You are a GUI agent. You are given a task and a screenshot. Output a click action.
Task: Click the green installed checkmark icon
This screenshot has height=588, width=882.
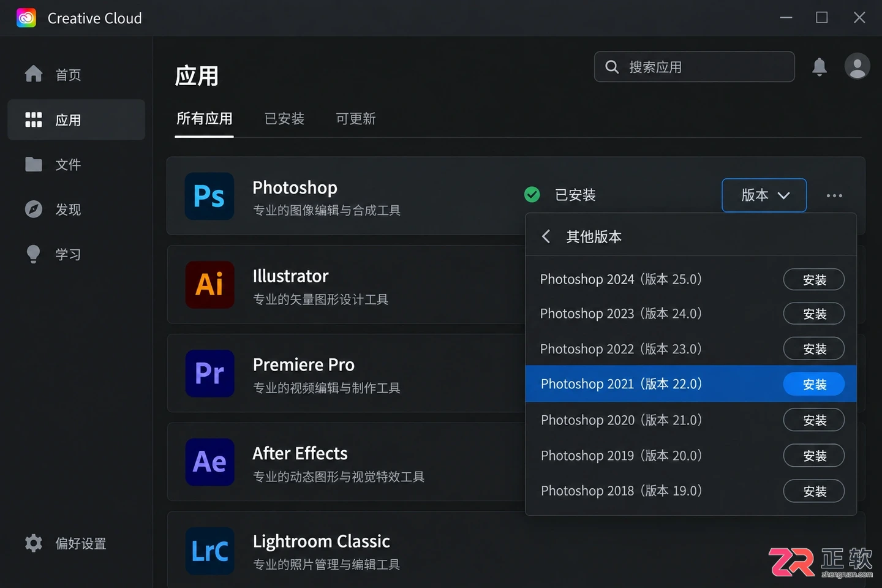pyautogui.click(x=532, y=195)
